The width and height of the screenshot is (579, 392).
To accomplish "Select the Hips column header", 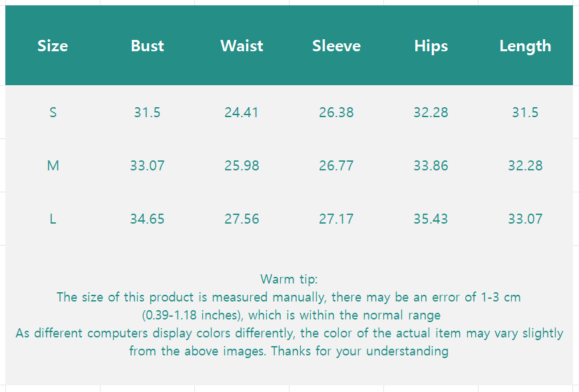I will (x=431, y=46).
